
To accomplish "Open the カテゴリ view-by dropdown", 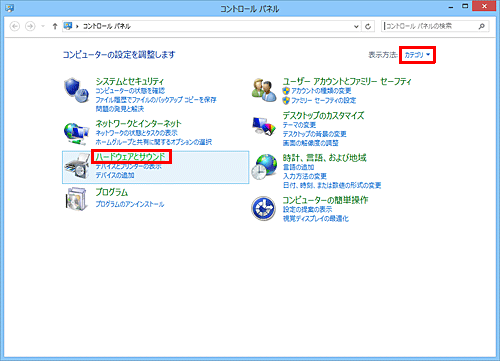I will pos(417,55).
